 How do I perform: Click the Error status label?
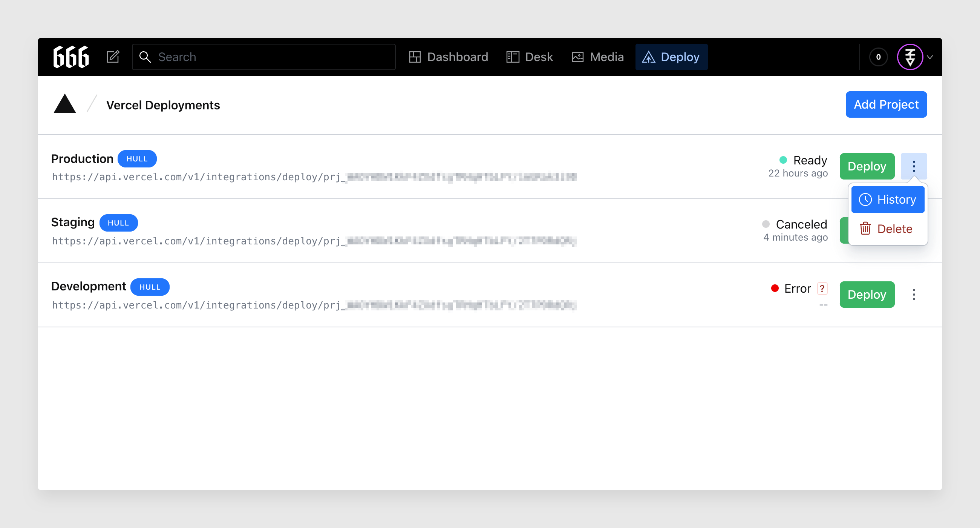[x=798, y=289]
